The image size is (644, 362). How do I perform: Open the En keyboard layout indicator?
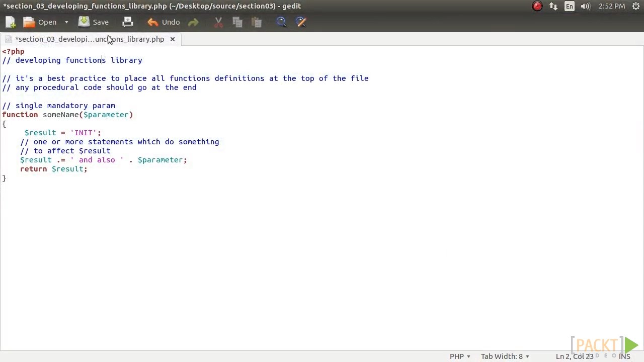coord(569,6)
